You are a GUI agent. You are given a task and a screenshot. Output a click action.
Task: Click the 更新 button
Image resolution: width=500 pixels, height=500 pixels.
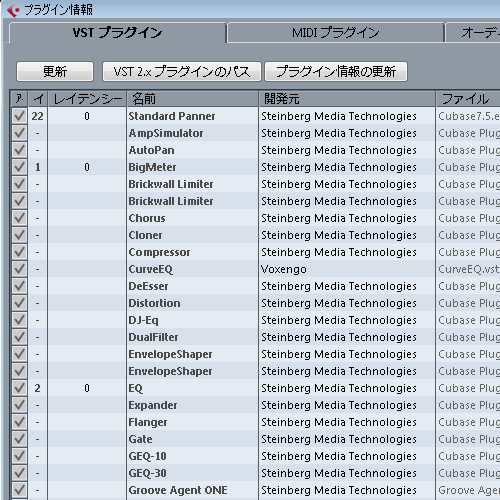tap(55, 71)
